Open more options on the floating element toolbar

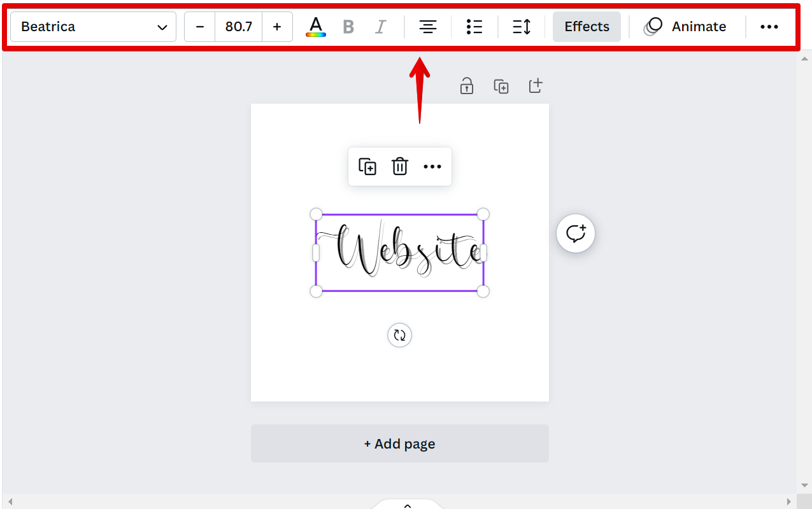(432, 167)
